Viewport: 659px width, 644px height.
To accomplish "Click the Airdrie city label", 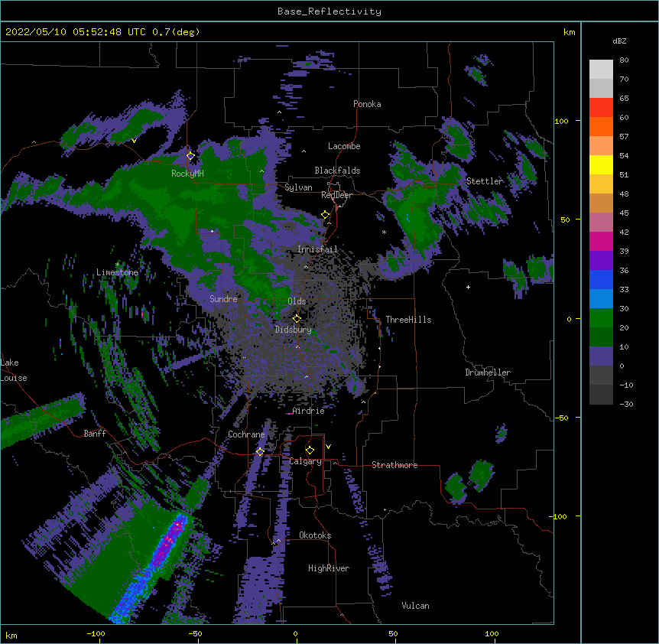I will [x=308, y=411].
